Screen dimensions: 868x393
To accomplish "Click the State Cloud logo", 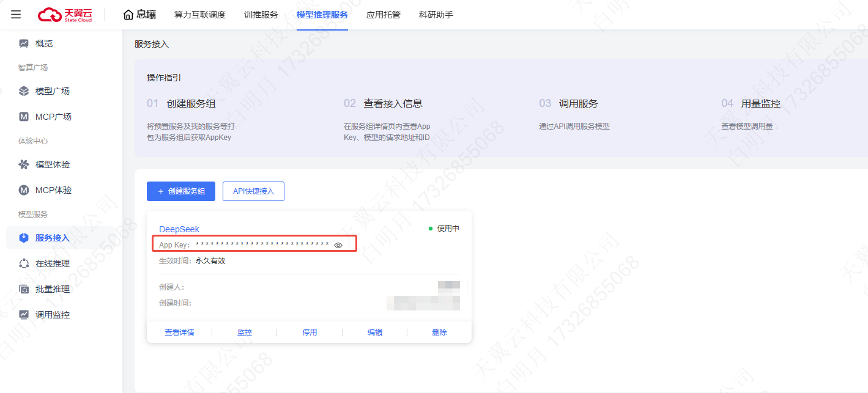I will click(x=65, y=15).
